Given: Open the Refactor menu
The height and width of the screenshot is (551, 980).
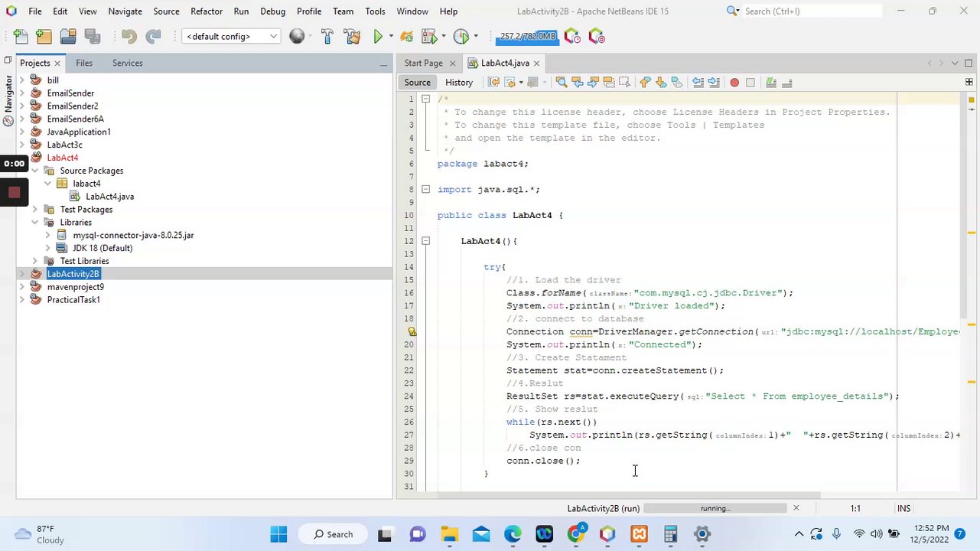Looking at the screenshot, I should pyautogui.click(x=206, y=11).
